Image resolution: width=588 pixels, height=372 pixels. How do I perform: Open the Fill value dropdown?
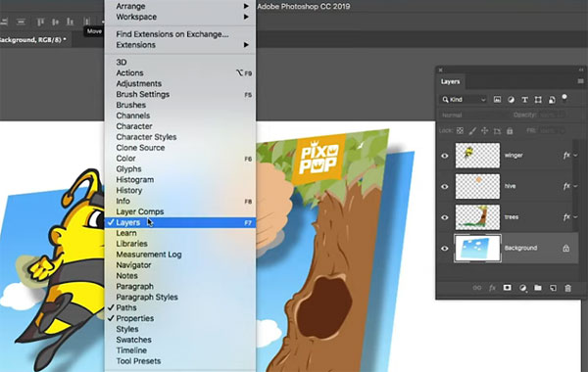(x=562, y=131)
